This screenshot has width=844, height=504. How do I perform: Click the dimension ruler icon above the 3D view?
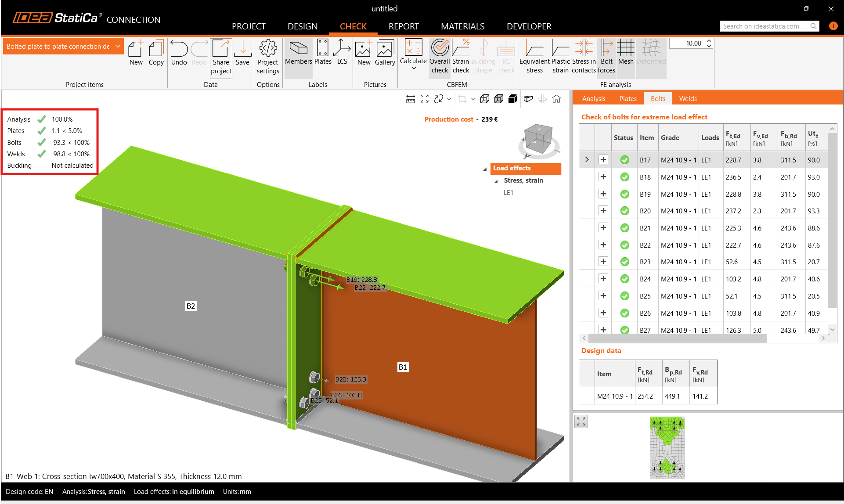click(411, 99)
